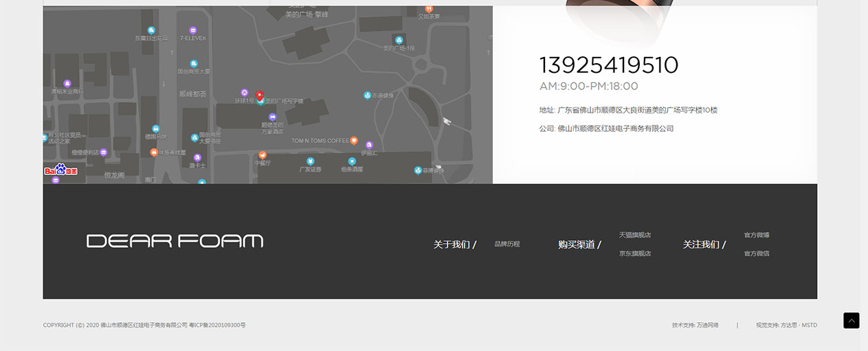Click the 美的广场-1座 marker
868x351 pixels.
pos(399,40)
